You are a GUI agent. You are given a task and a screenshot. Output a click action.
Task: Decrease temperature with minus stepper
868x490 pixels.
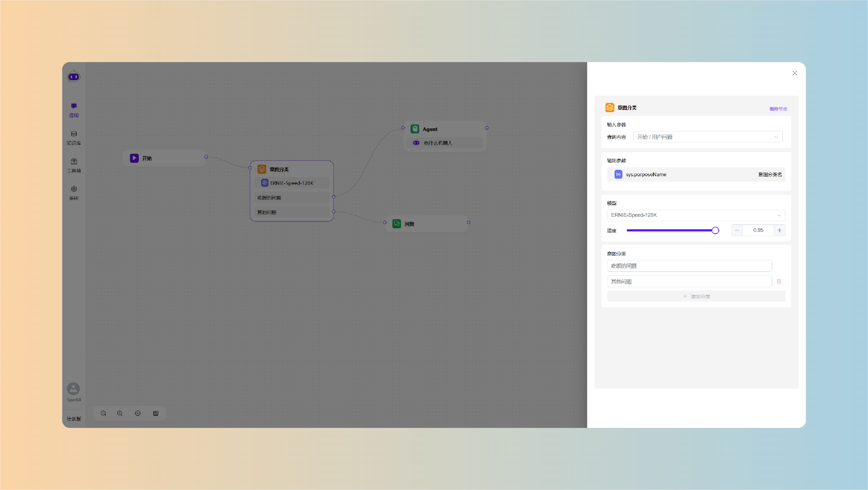737,230
